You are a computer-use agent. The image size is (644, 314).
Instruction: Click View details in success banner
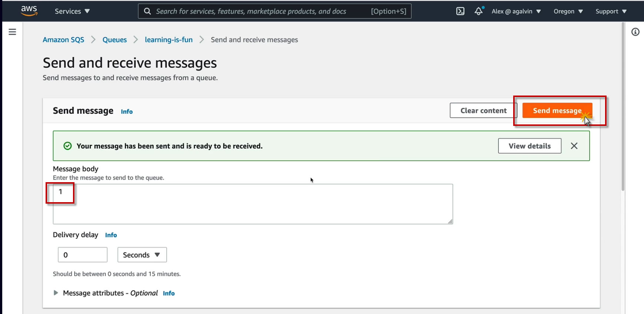tap(530, 146)
